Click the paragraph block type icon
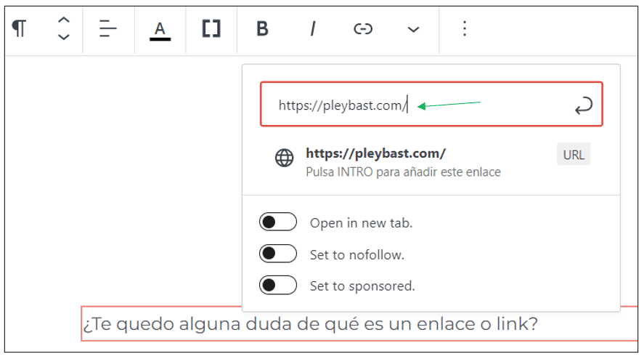This screenshot has width=644, height=359. (x=19, y=29)
